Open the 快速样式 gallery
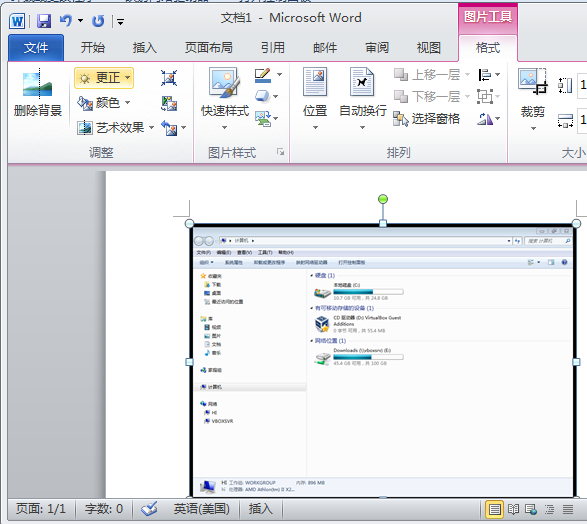Viewport: 587px width, 524px height. [225, 98]
